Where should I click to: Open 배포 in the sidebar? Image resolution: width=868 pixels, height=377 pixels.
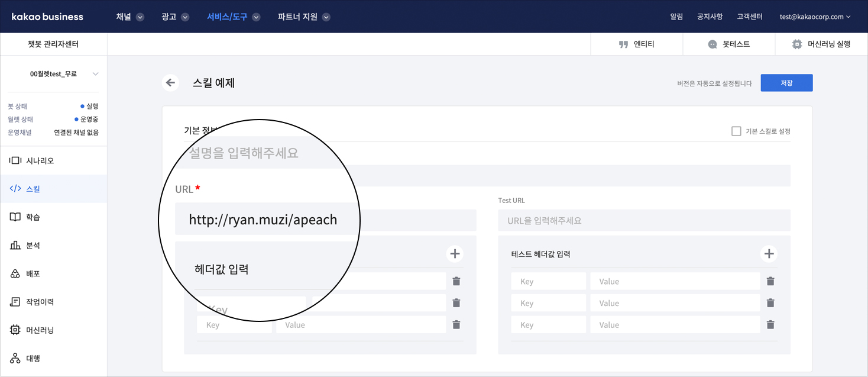point(33,274)
